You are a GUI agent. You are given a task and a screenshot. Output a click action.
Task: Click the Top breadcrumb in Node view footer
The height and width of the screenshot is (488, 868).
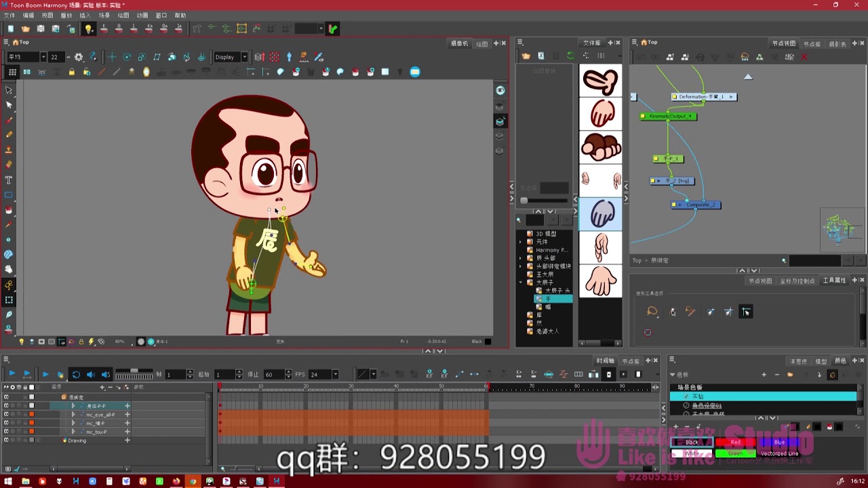click(x=637, y=260)
